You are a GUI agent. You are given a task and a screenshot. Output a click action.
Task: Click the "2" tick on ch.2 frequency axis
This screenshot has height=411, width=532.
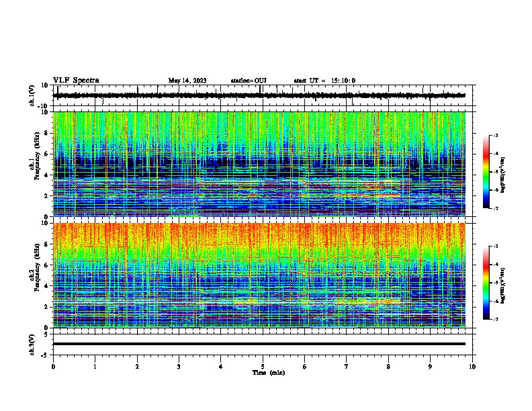click(46, 307)
